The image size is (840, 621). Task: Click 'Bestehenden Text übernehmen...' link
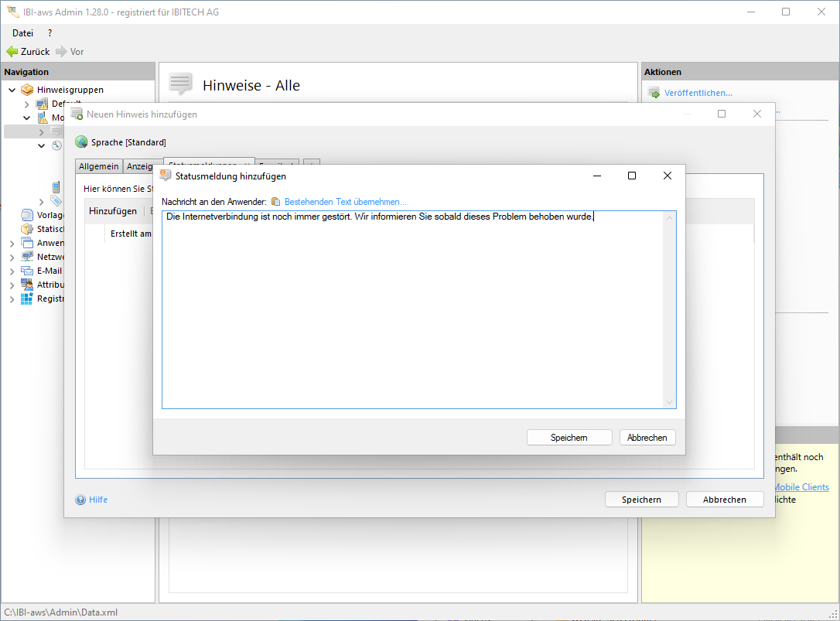tap(345, 202)
